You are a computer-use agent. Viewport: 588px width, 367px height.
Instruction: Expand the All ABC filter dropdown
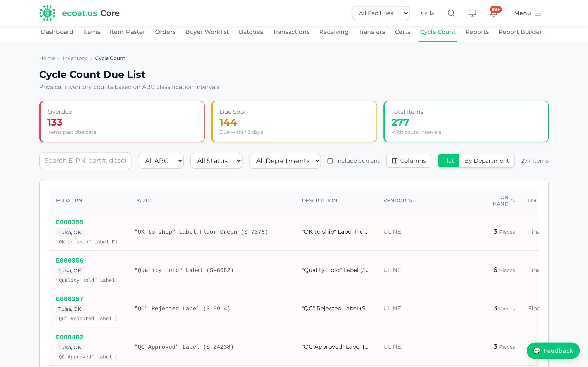(161, 161)
